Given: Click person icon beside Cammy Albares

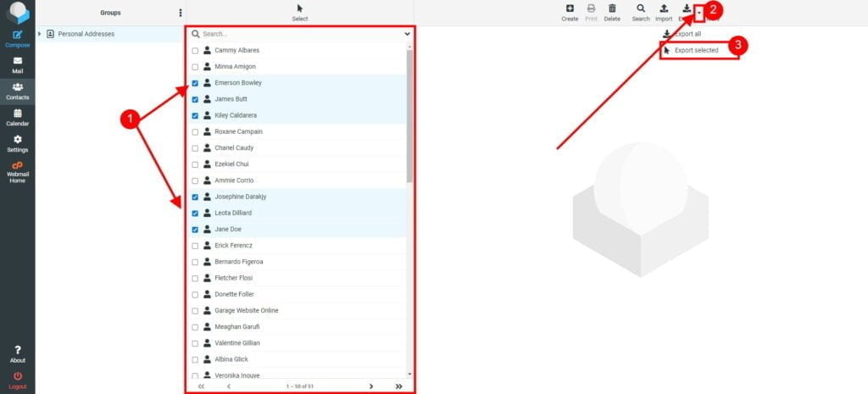Looking at the screenshot, I should tap(207, 50).
